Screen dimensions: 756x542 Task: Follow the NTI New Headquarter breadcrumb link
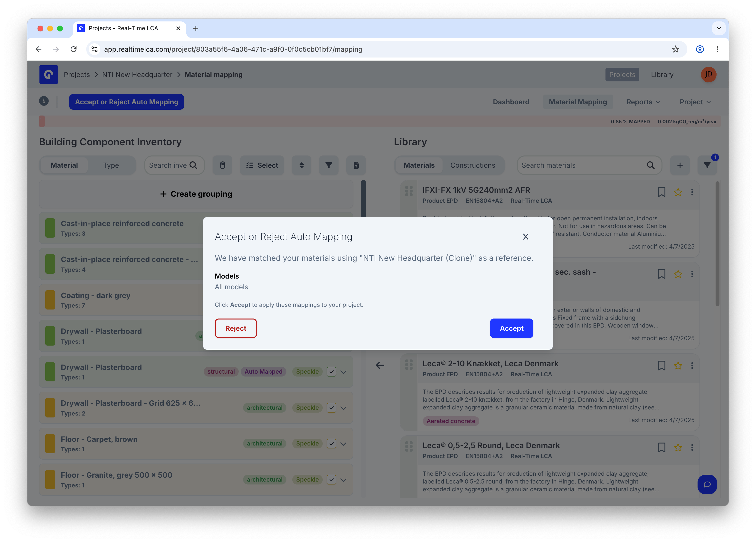click(x=137, y=74)
